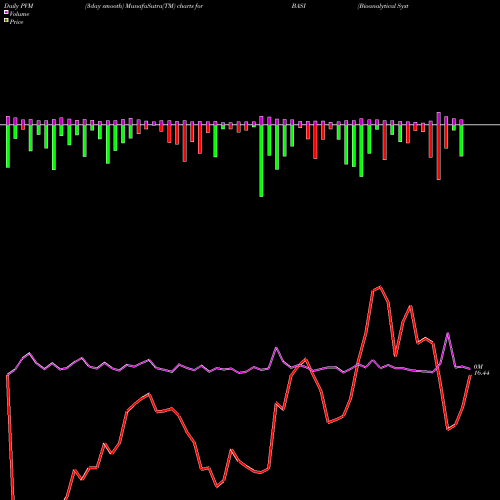Click the tallest red bar near right side
Screen dimensions: 500x500
click(439, 152)
